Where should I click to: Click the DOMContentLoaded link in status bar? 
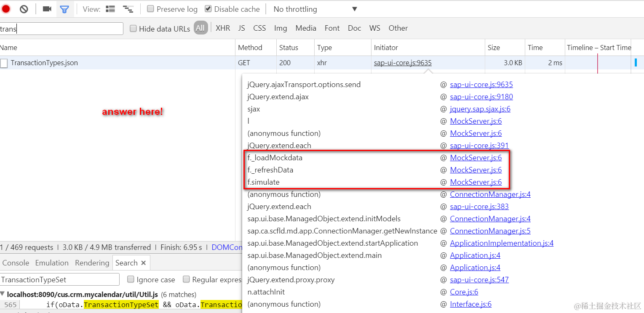[x=227, y=247]
